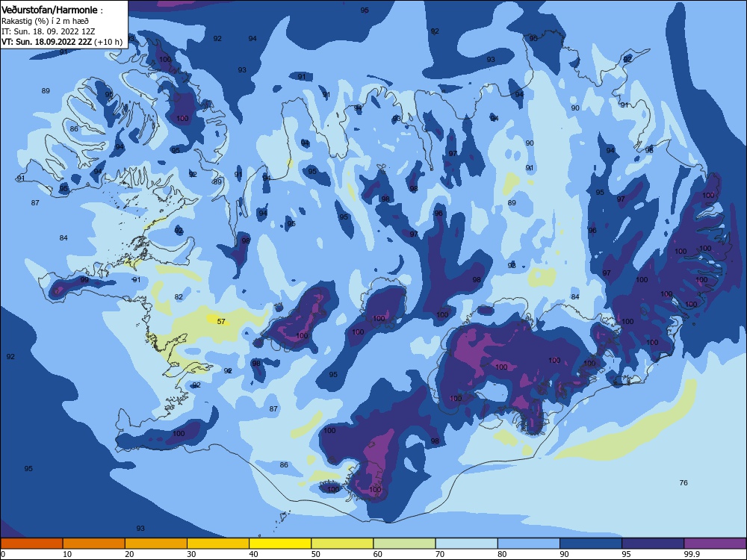Click the '82' humidity value on the map
Viewport: 747px width, 560px height.
tap(179, 296)
